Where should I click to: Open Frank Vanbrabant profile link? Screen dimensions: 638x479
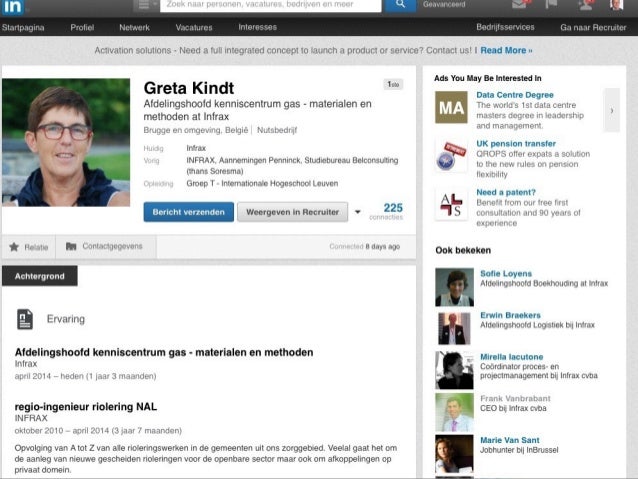point(516,398)
